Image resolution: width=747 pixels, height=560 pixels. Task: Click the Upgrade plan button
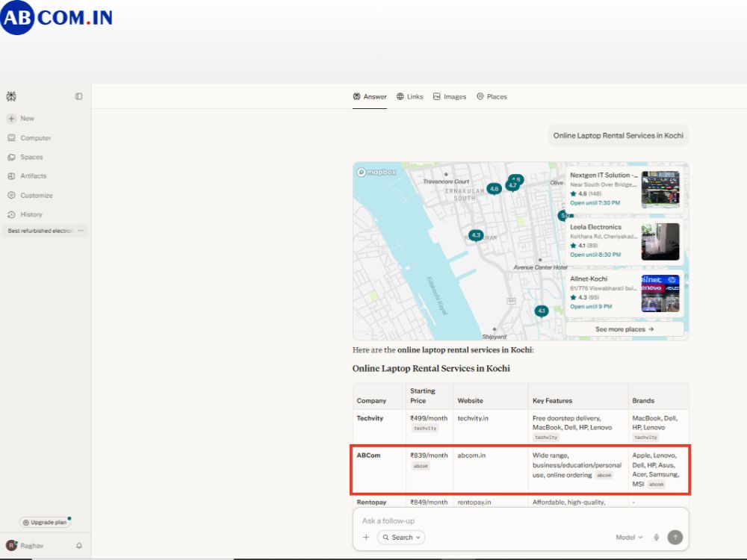(x=45, y=523)
